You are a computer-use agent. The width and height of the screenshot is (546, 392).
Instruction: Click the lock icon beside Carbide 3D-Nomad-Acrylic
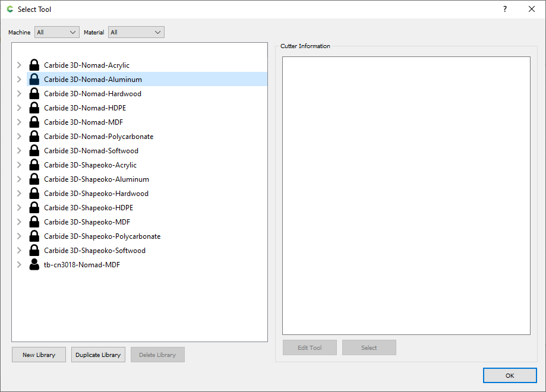click(34, 65)
